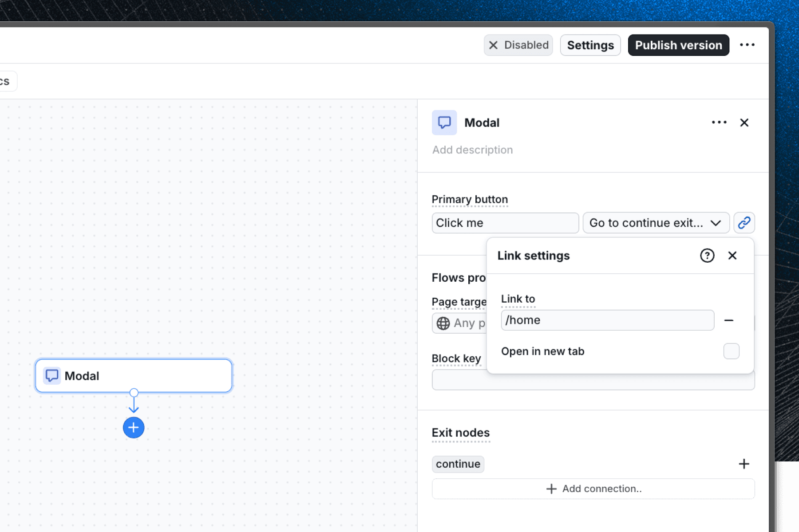Image resolution: width=799 pixels, height=532 pixels.
Task: Toggle the Disabled status chip
Action: coord(518,45)
